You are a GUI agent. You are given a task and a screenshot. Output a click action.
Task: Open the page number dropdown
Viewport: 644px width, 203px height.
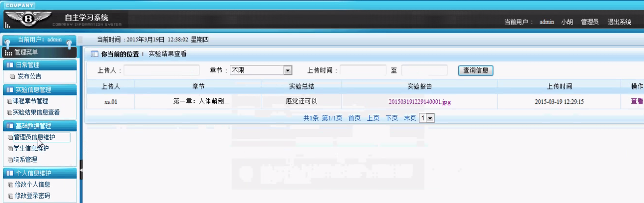(x=427, y=118)
